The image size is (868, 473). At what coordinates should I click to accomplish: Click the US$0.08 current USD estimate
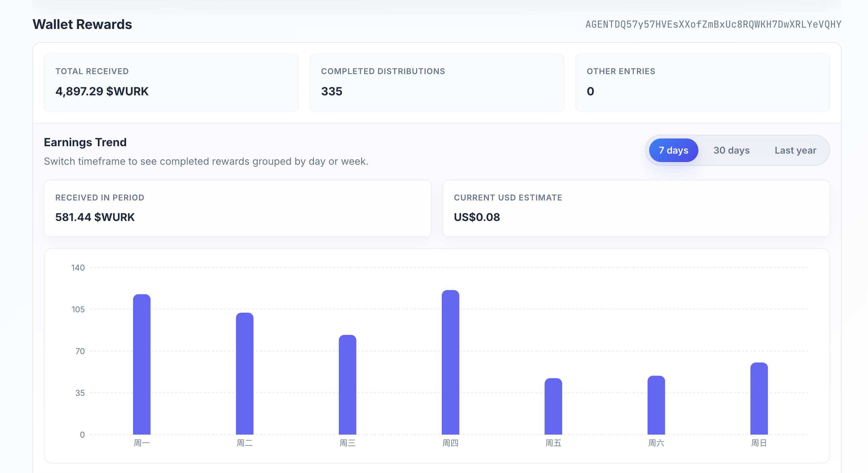pyautogui.click(x=477, y=217)
